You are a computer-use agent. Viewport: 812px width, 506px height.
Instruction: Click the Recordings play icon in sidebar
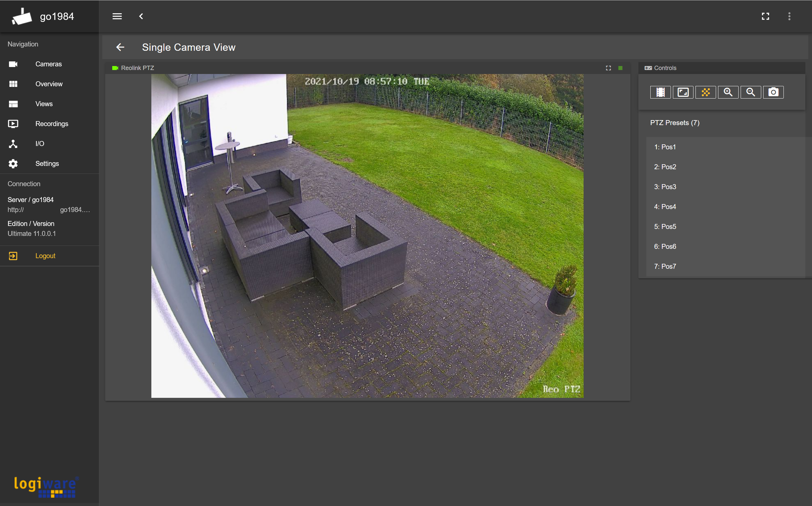[13, 124]
